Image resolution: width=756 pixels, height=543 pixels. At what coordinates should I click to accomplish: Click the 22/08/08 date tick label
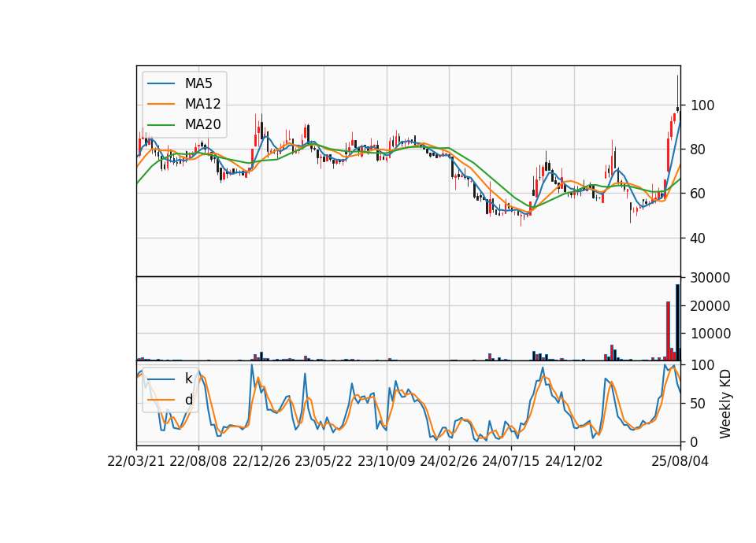coord(198,461)
